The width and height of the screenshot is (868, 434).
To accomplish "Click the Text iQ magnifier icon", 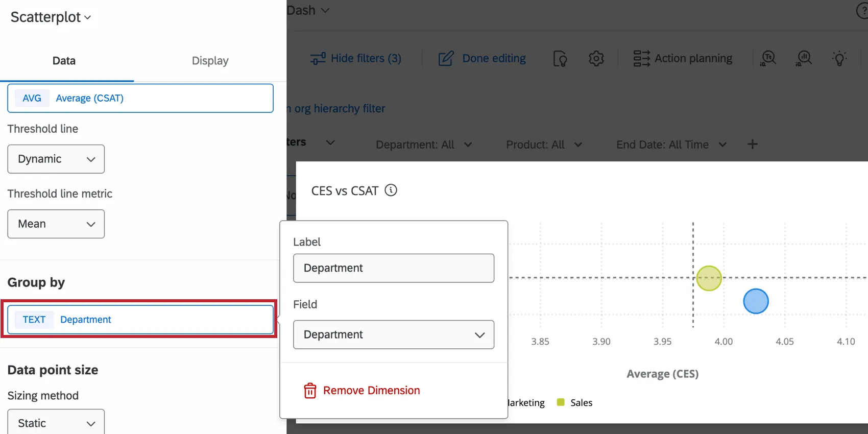I will pyautogui.click(x=768, y=59).
